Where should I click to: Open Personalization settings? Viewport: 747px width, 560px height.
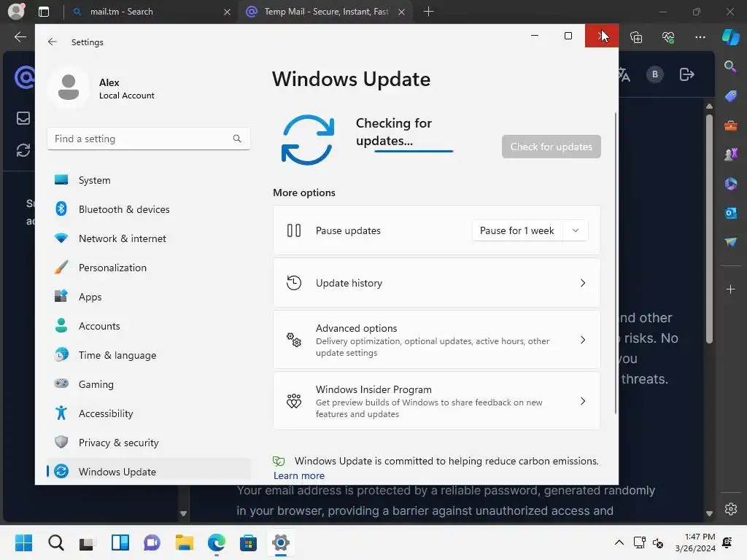pos(149,268)
